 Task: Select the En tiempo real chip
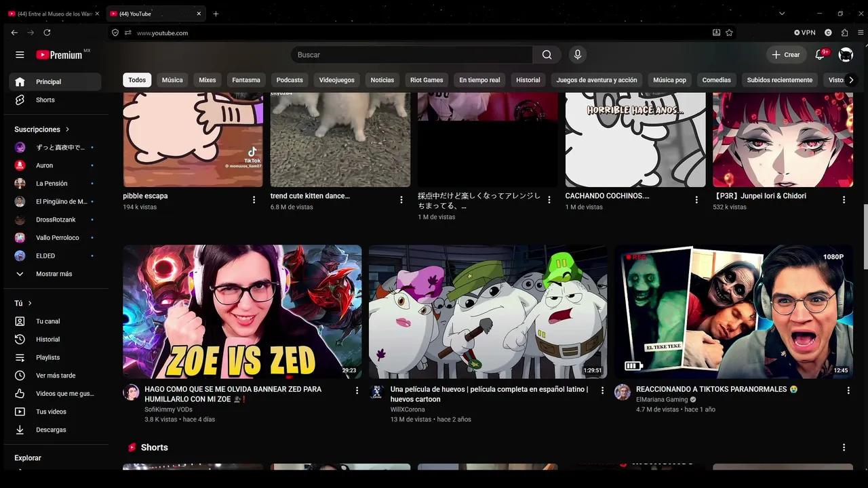pyautogui.click(x=479, y=80)
